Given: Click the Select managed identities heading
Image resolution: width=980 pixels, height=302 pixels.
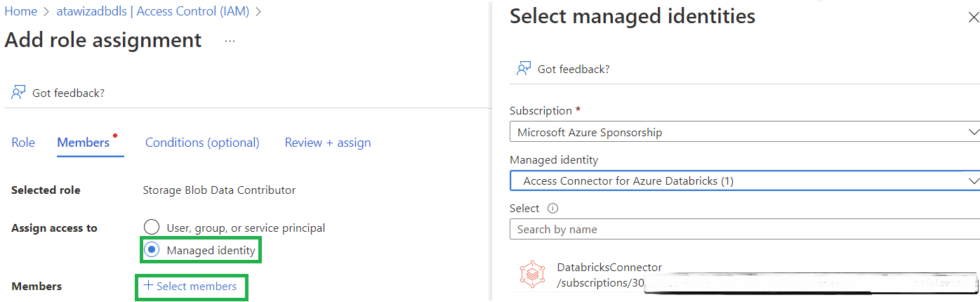Looking at the screenshot, I should [x=633, y=16].
